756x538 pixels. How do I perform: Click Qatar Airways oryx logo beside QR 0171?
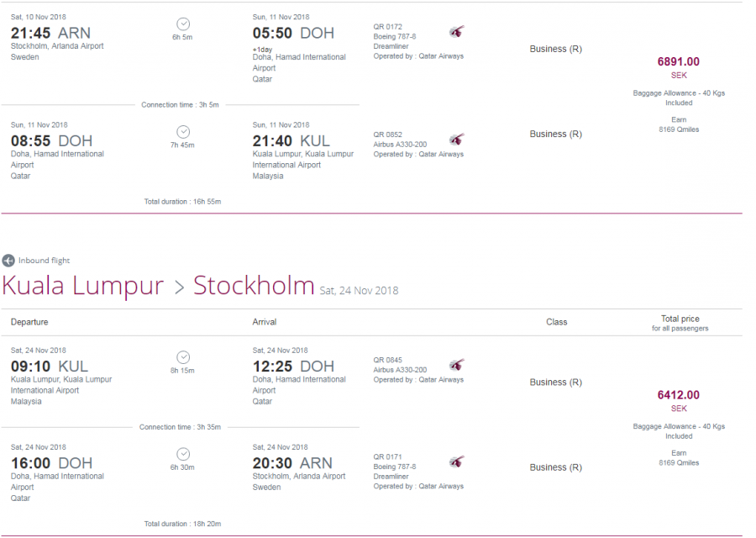(456, 462)
